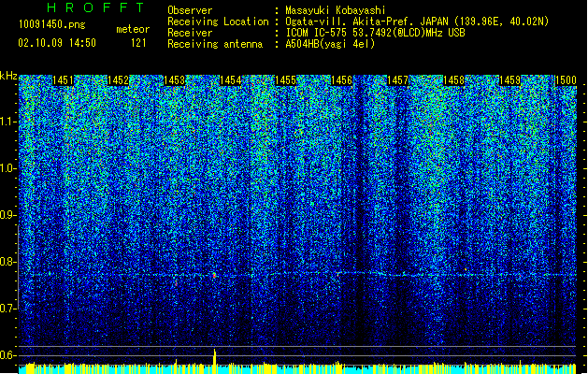Click the 1.1 kHz axis label
The height and width of the screenshot is (374, 588).
[7, 122]
